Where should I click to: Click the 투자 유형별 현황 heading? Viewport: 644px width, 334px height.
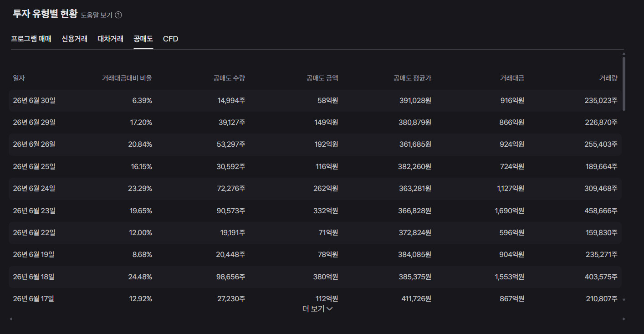[45, 14]
